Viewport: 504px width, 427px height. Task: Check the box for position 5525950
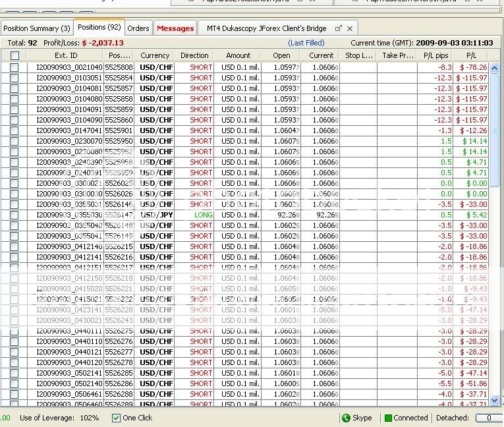[x=14, y=141]
